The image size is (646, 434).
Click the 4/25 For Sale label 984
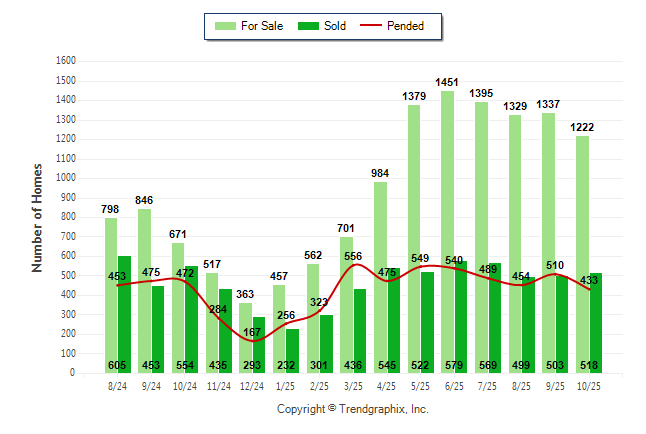[x=378, y=173]
